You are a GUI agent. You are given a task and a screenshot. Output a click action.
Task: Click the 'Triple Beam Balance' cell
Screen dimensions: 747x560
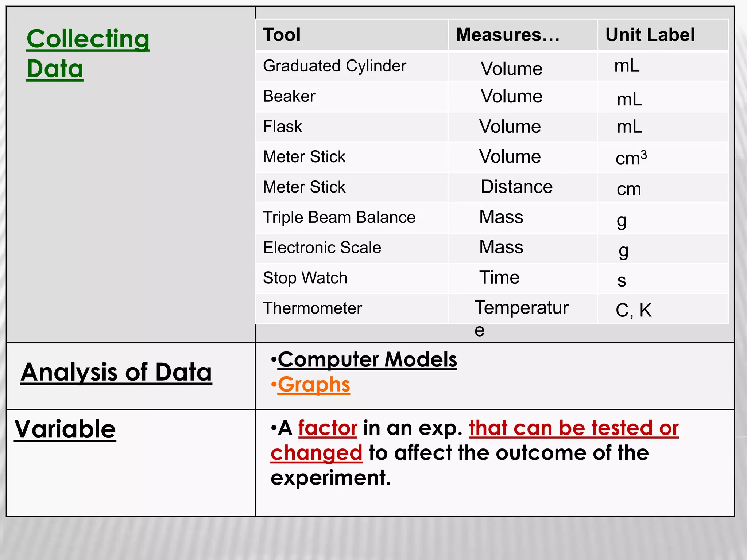352,218
